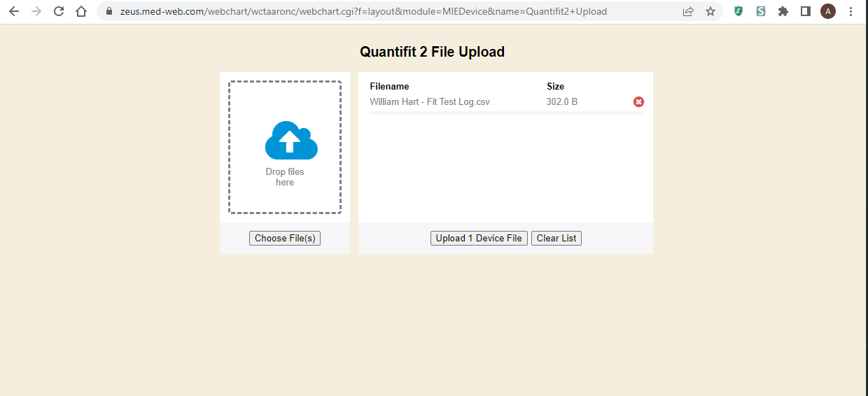868x396 pixels.
Task: Click the blue cloud upload icon
Action: (x=290, y=141)
